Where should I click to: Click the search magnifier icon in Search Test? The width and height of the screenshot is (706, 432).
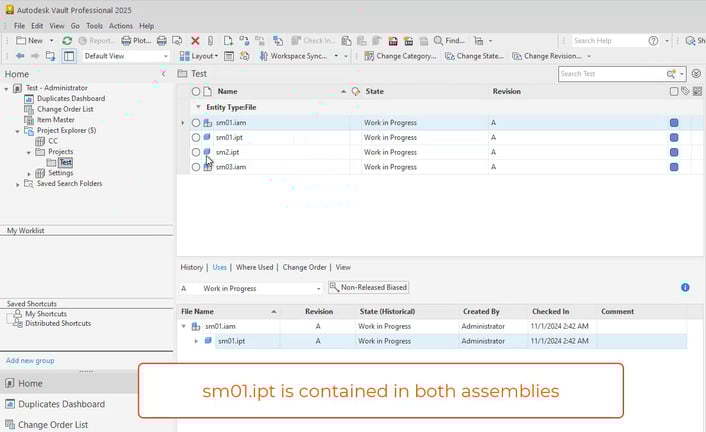(x=671, y=74)
